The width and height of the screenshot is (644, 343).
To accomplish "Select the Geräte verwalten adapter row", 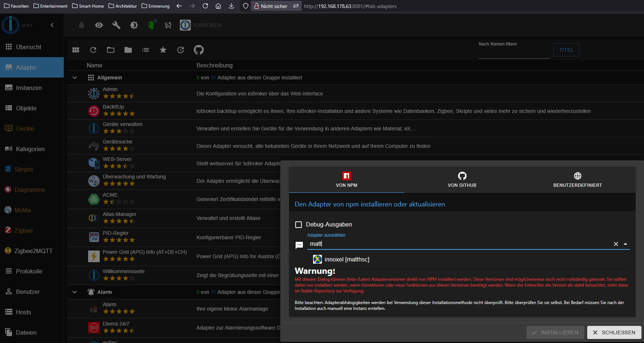I will point(355,129).
